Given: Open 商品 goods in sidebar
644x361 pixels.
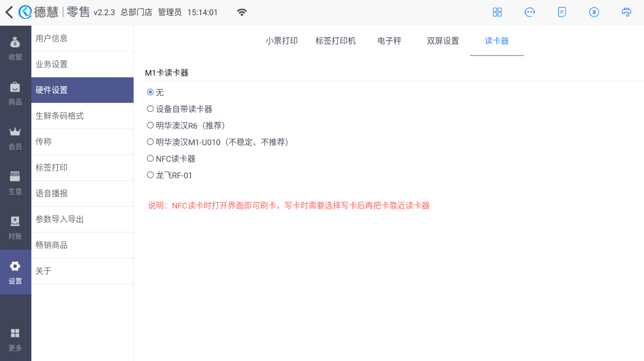Looking at the screenshot, I should tap(15, 93).
